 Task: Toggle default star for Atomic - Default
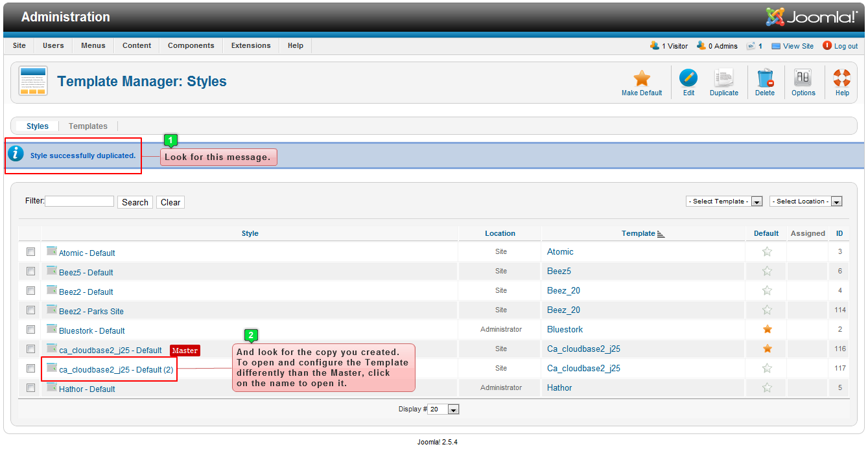pos(768,251)
